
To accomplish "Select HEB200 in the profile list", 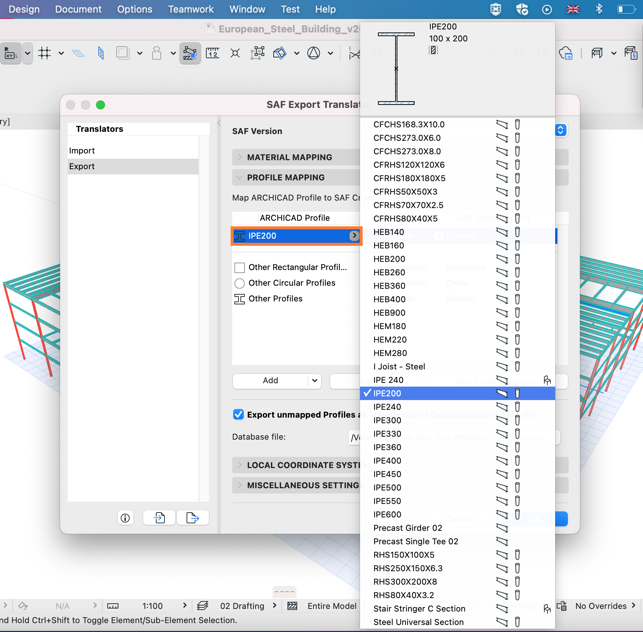I will click(457, 259).
